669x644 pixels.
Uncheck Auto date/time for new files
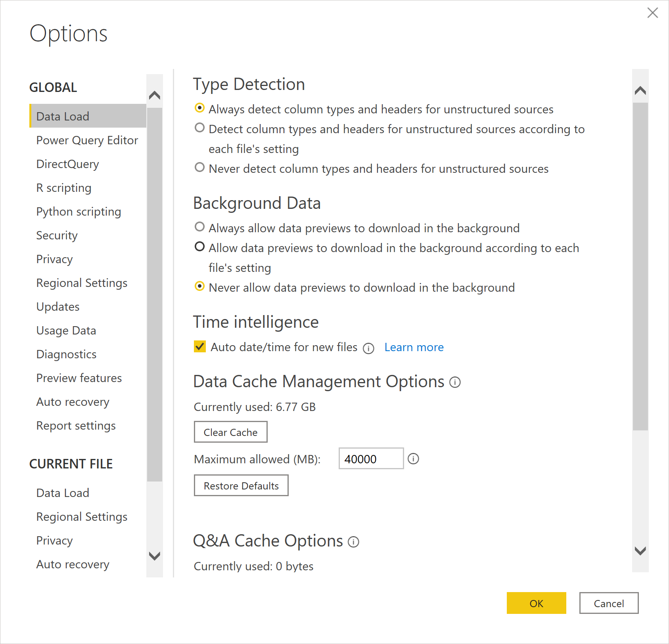click(x=200, y=346)
